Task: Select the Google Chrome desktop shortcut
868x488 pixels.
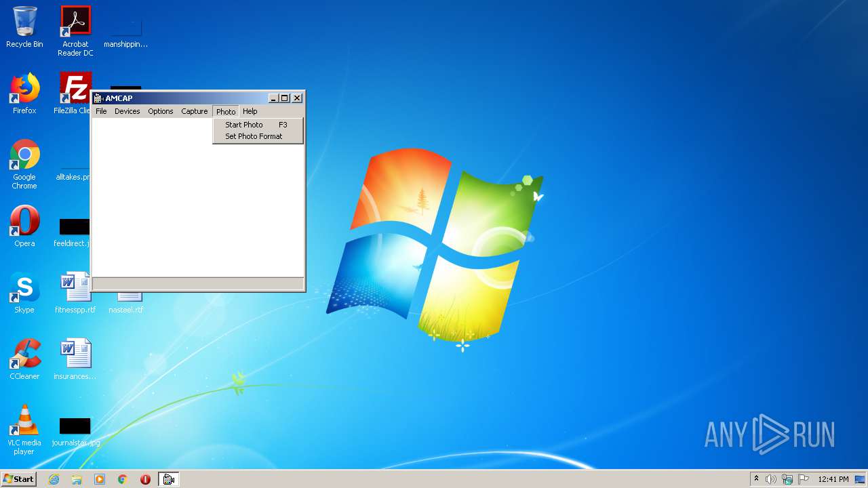Action: [x=24, y=164]
